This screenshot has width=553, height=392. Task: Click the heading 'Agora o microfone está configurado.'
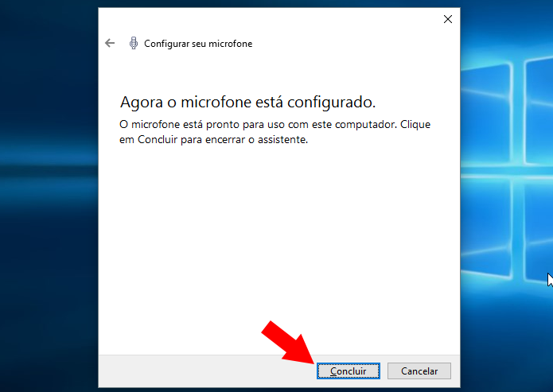[x=247, y=103]
